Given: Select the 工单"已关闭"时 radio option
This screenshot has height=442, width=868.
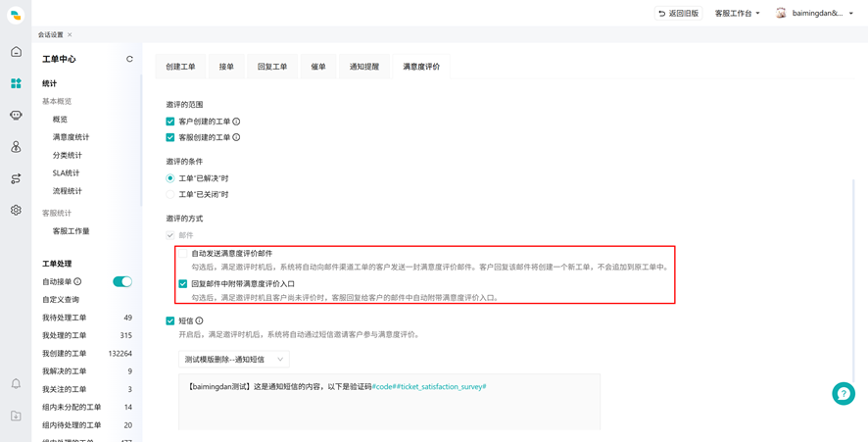Looking at the screenshot, I should tap(170, 194).
